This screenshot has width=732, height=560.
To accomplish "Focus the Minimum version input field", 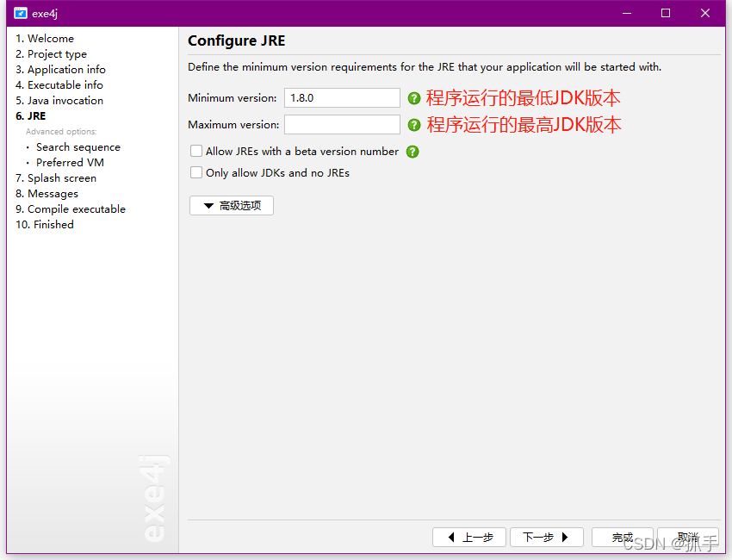I will click(x=342, y=98).
